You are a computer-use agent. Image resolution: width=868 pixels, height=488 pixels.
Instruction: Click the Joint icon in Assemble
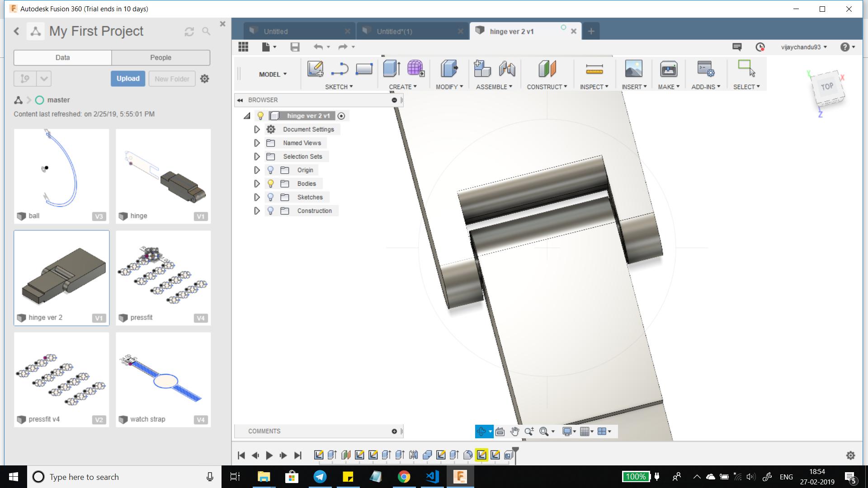click(507, 69)
